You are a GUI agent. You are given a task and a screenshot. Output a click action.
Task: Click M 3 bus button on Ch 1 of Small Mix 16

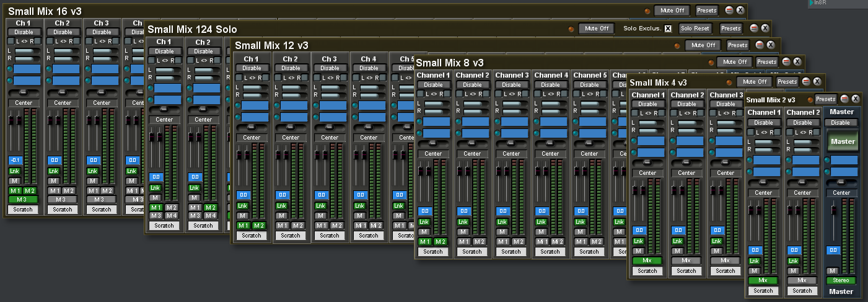24,200
